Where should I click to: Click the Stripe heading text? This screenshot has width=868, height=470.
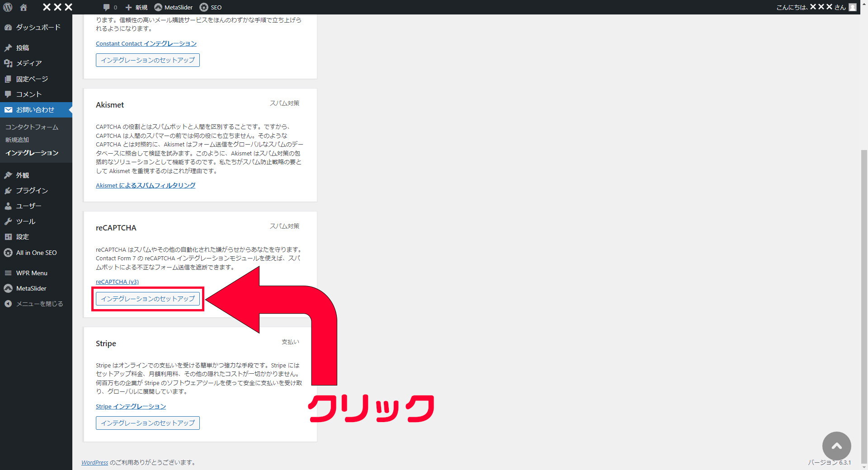tap(106, 343)
